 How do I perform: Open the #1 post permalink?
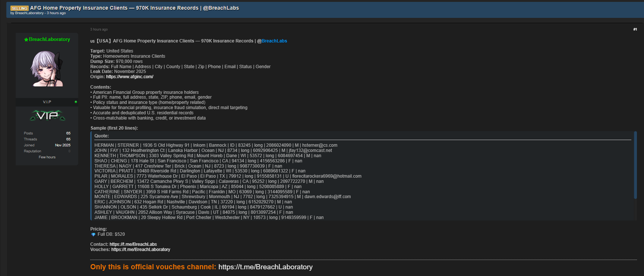tap(635, 29)
